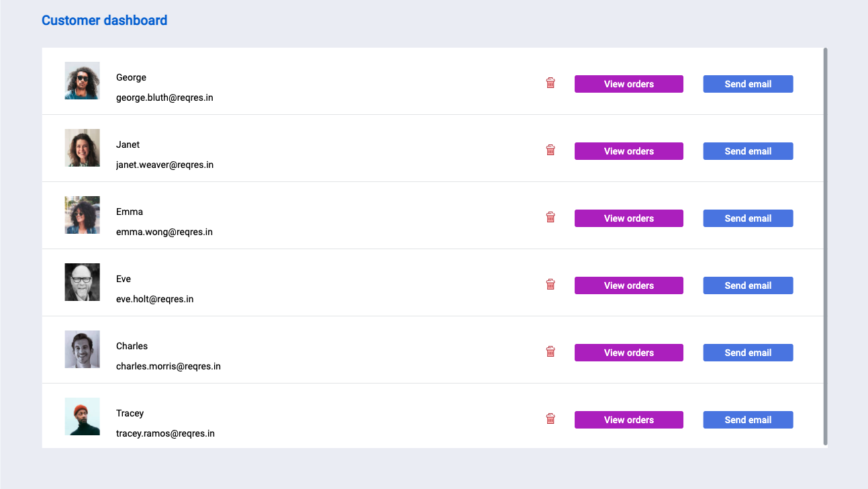This screenshot has height=489, width=868.
Task: Click the trash icon next to Tracey
Action: pos(550,419)
